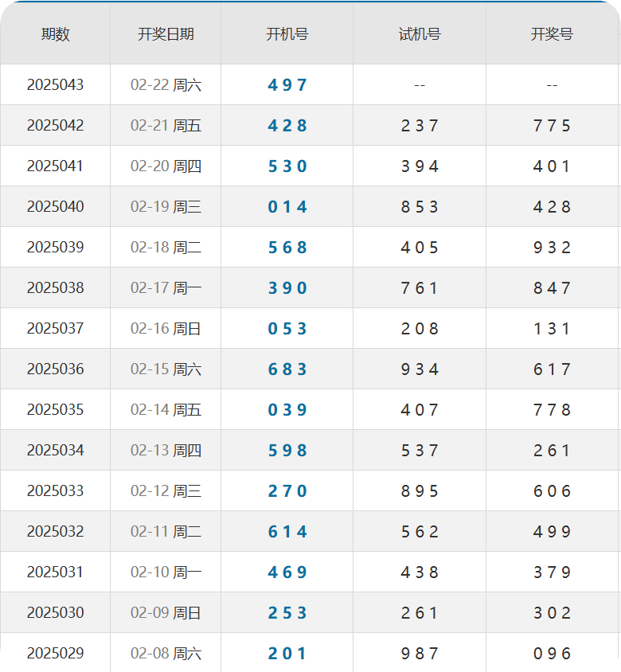Image resolution: width=621 pixels, height=672 pixels.
Task: Click 试机号 value 537
Action: pos(420,450)
